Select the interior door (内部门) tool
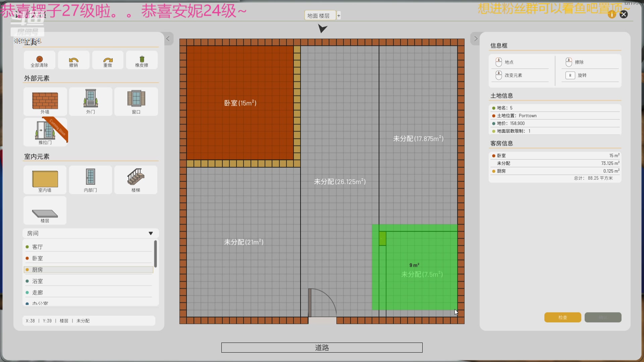The height and width of the screenshot is (362, 644). click(91, 177)
